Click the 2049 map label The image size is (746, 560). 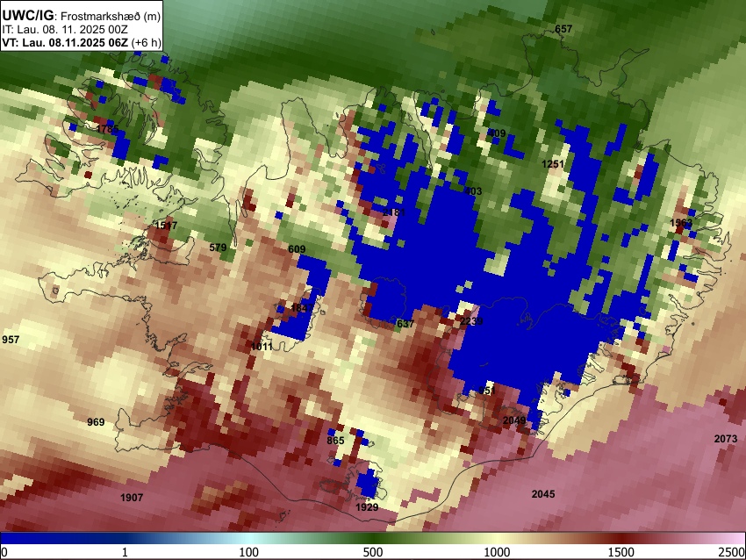pos(514,420)
